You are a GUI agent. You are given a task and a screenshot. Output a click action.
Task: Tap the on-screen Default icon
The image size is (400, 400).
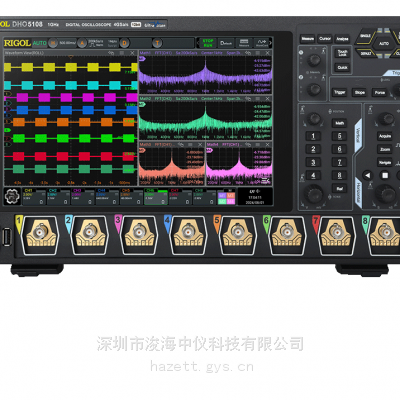(226, 43)
